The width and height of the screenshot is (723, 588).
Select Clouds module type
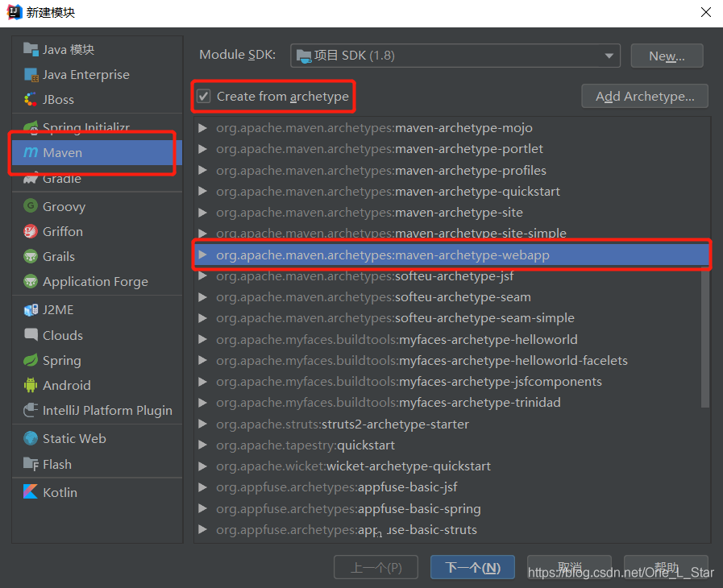[98, 335]
